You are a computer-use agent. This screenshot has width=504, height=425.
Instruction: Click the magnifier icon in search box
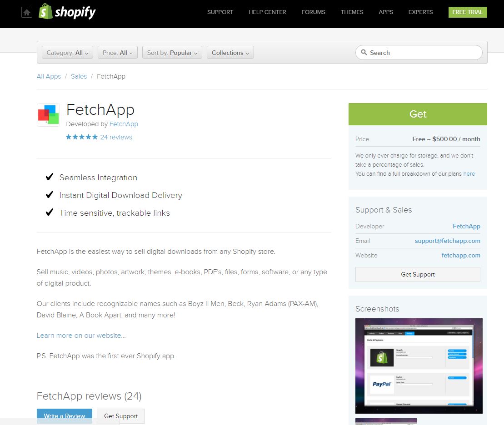coord(364,52)
